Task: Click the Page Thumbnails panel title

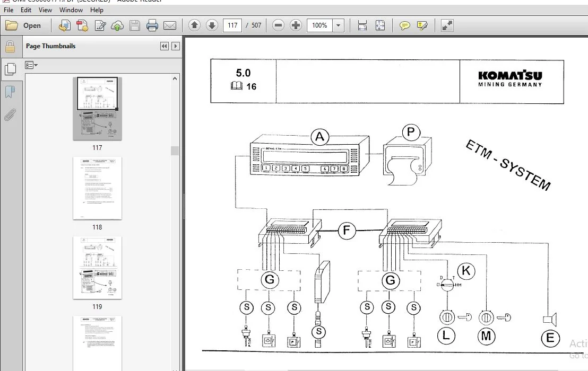Action: point(50,46)
